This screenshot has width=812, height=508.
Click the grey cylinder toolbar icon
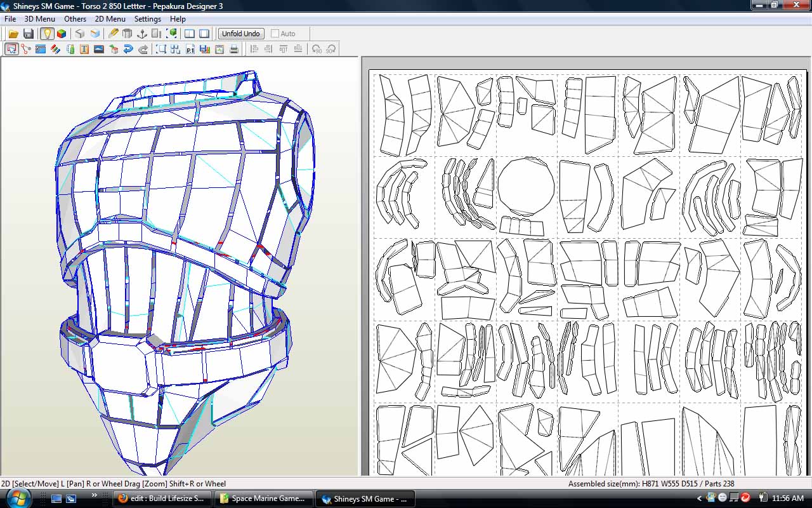pos(128,34)
